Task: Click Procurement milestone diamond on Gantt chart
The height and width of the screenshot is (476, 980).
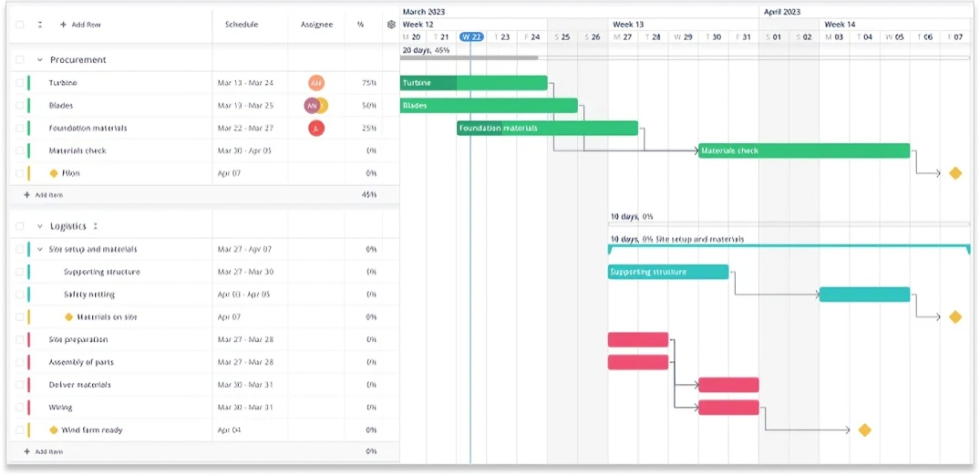Action: click(955, 173)
